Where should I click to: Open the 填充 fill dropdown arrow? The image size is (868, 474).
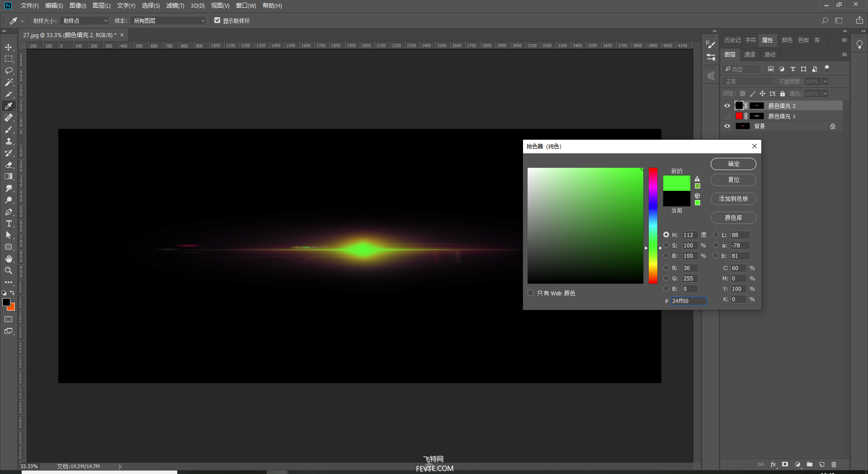click(826, 94)
